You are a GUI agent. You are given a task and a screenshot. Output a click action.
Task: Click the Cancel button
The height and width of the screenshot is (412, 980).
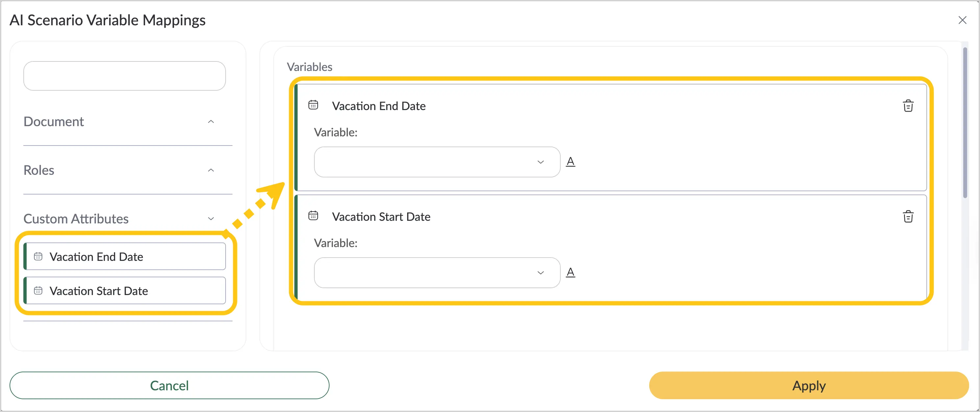tap(169, 385)
